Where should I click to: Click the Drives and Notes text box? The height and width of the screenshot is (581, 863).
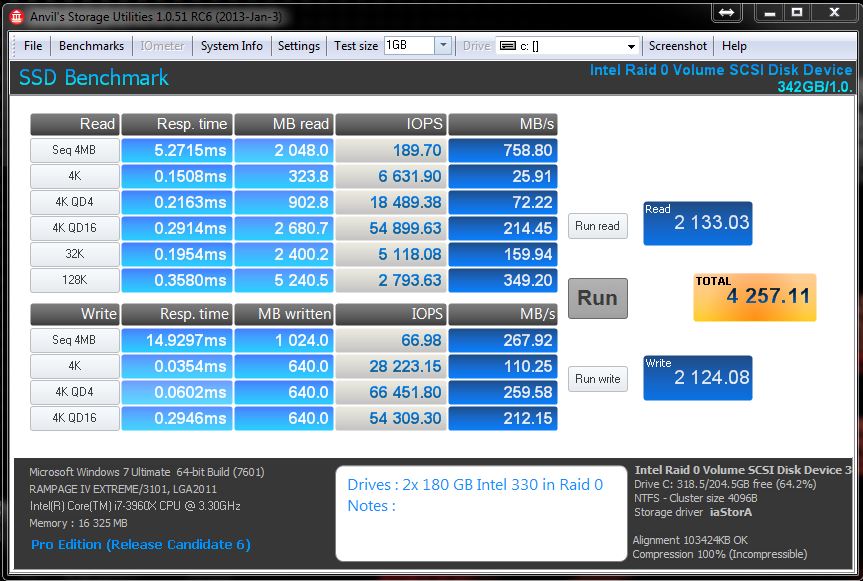(x=481, y=513)
